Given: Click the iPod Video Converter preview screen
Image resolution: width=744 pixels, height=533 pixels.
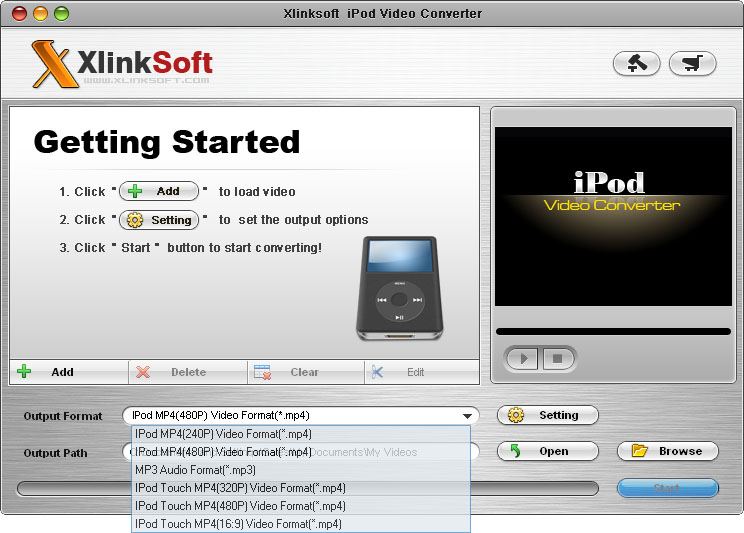Looking at the screenshot, I should (613, 216).
